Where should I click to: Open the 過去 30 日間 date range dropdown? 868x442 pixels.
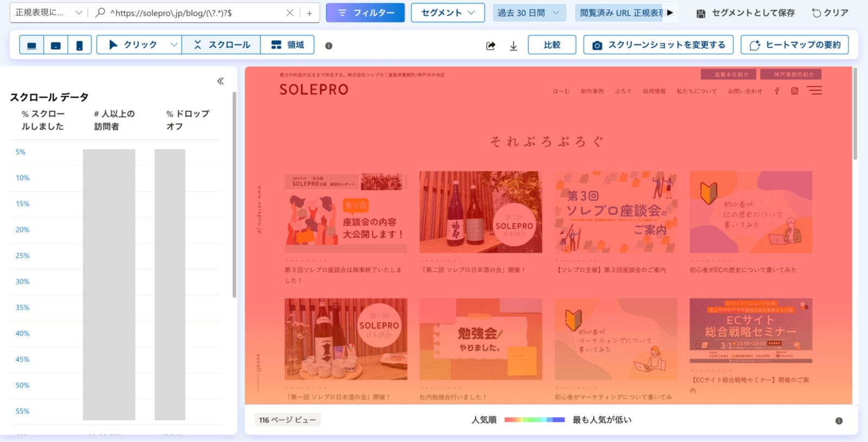(528, 12)
